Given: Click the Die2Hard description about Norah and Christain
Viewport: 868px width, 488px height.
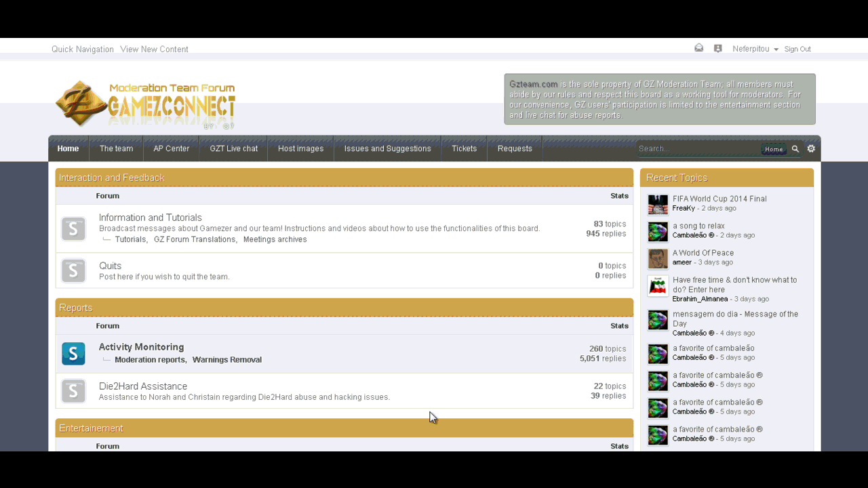Looking at the screenshot, I should pyautogui.click(x=244, y=397).
